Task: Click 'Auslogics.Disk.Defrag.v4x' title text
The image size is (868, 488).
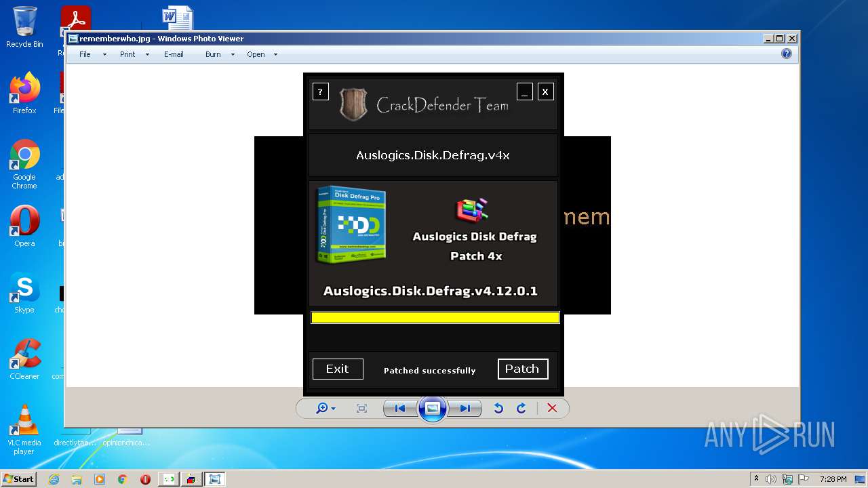Action: (433, 155)
